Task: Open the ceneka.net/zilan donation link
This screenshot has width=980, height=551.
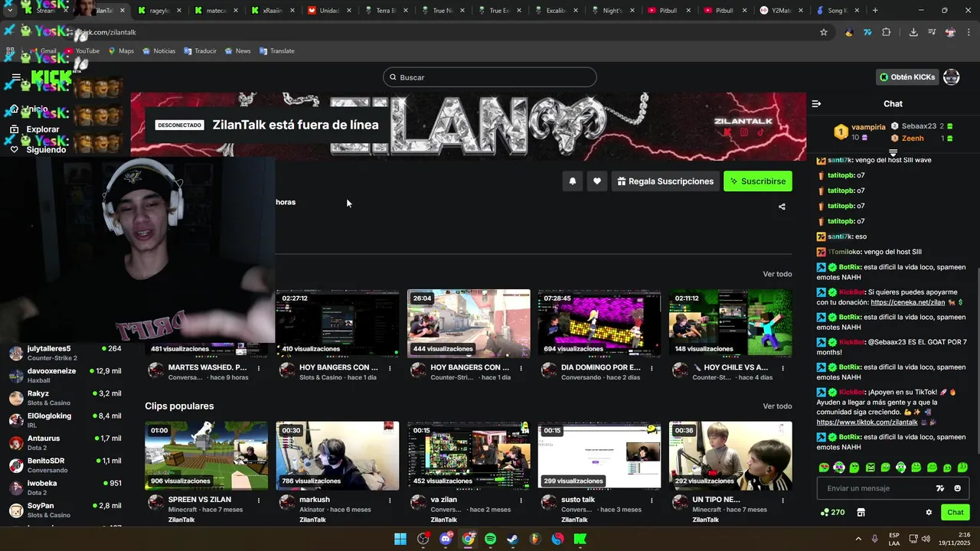Action: 907,302
